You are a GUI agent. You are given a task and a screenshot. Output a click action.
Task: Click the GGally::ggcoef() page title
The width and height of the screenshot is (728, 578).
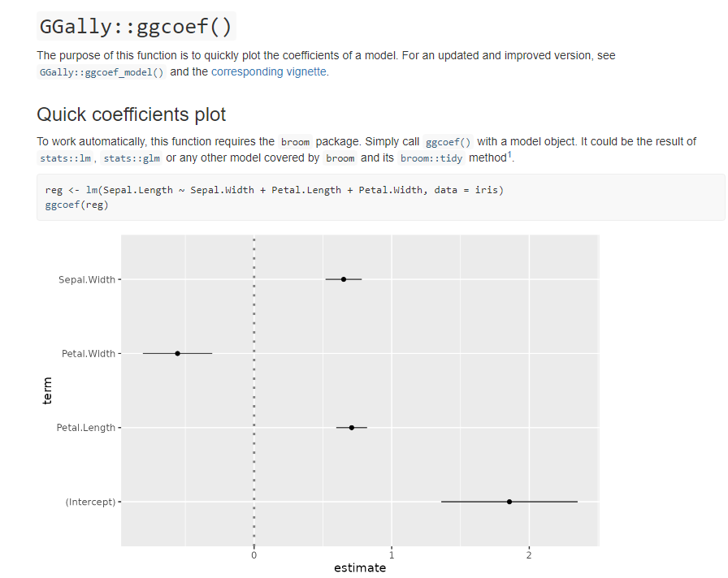[136, 26]
